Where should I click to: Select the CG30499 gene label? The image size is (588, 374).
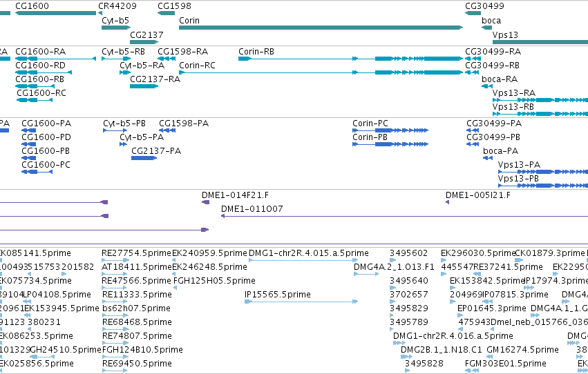pyautogui.click(x=484, y=6)
